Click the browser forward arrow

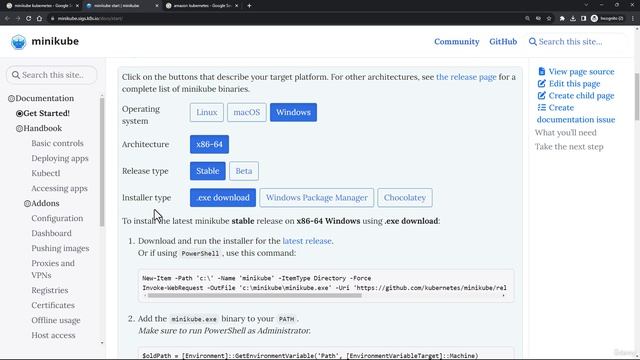pyautogui.click(x=18, y=18)
